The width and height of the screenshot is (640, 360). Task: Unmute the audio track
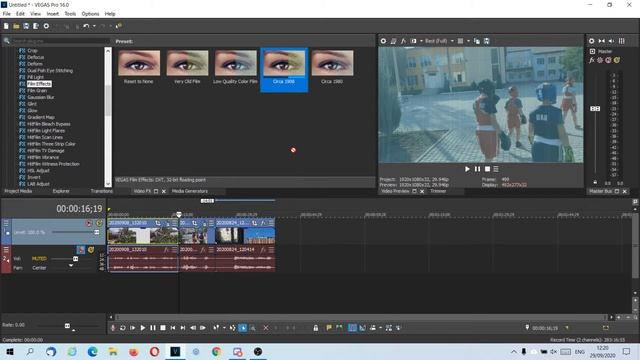point(80,250)
